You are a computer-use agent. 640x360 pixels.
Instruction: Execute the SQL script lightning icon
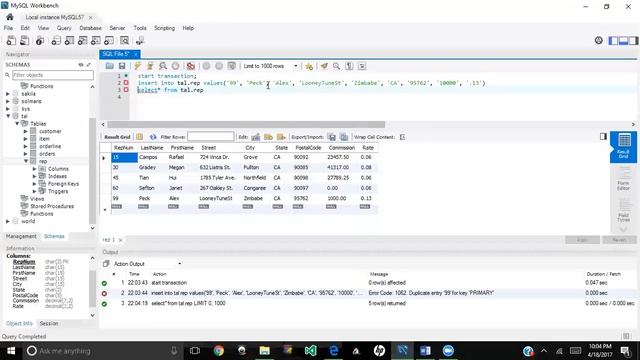(138, 66)
